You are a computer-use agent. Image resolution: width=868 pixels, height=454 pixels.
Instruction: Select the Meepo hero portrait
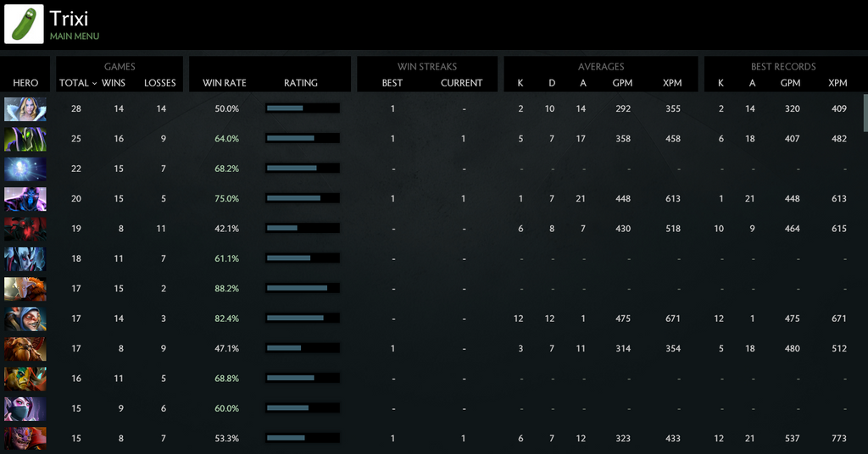(25, 318)
